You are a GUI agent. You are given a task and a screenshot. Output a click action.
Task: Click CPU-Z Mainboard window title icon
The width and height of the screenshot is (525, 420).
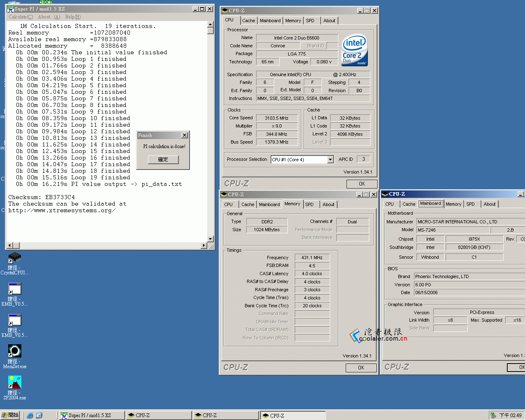click(385, 194)
